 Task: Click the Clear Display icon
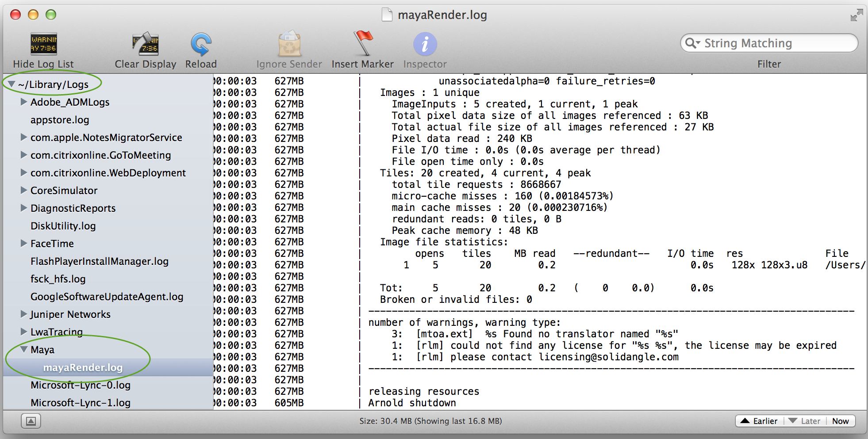coord(145,44)
